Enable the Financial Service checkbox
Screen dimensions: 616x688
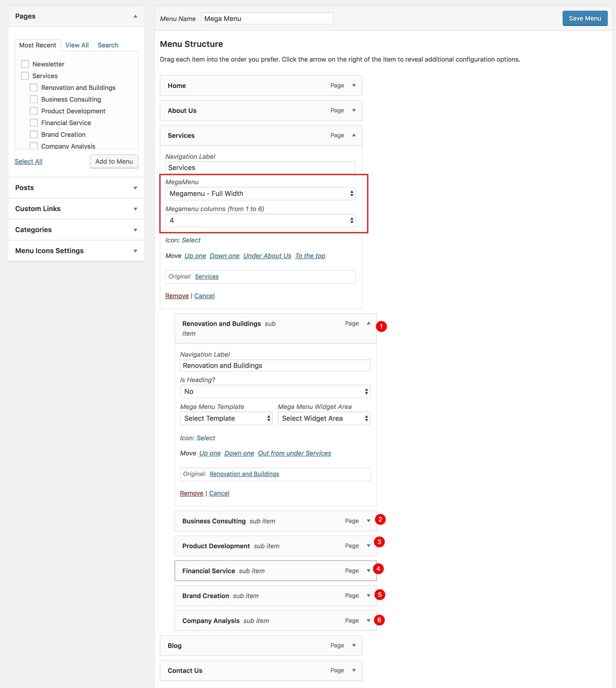(34, 123)
